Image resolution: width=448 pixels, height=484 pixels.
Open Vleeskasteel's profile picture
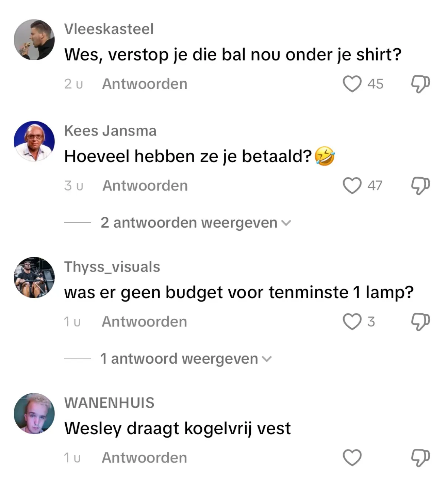coord(34,40)
